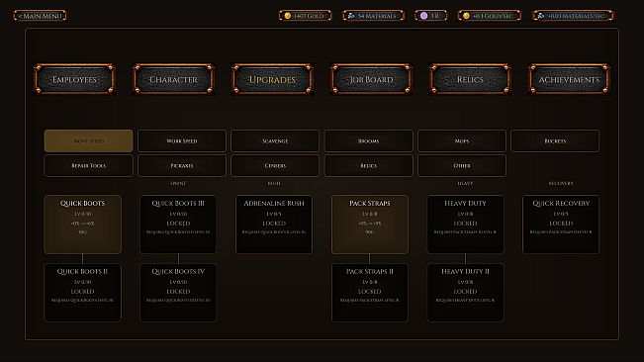The height and width of the screenshot is (362, 644).
Task: Click the locked Pack Straps II card
Action: tap(370, 292)
